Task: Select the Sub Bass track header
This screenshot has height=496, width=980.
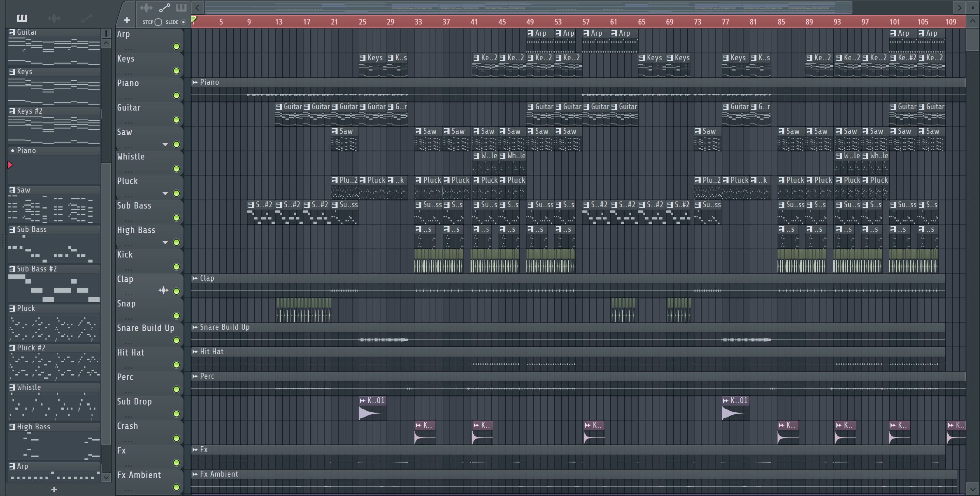Action: point(149,212)
